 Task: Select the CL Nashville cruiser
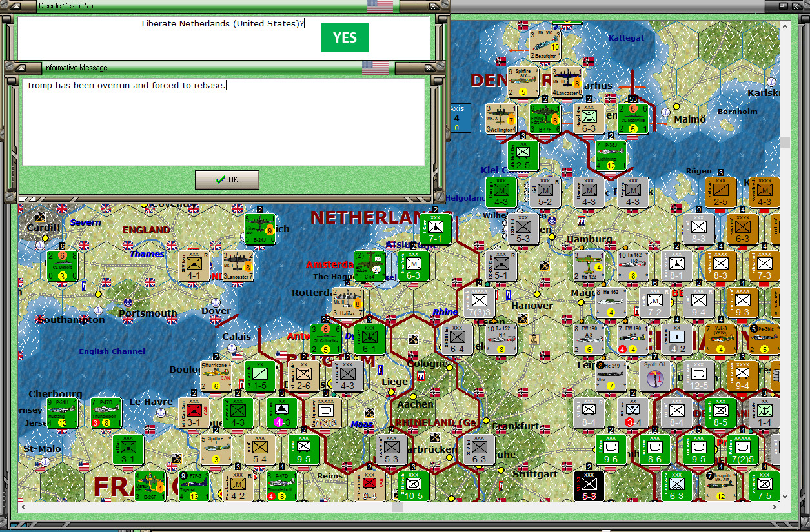click(x=633, y=118)
